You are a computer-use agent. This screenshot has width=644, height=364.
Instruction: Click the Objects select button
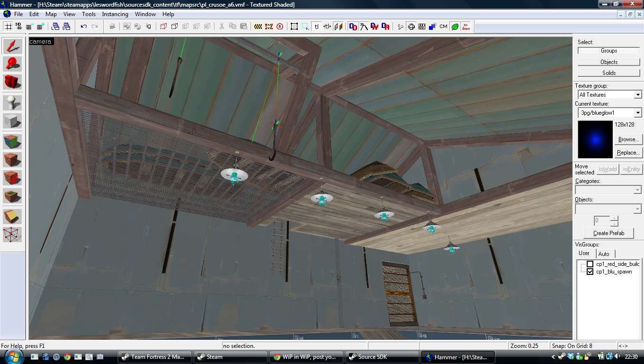click(608, 62)
